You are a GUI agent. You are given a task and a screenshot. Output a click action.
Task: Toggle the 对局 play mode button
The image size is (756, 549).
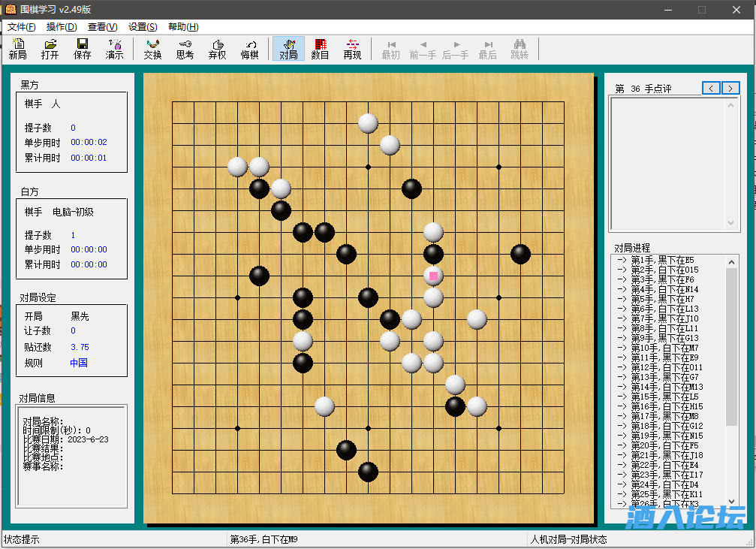click(288, 49)
